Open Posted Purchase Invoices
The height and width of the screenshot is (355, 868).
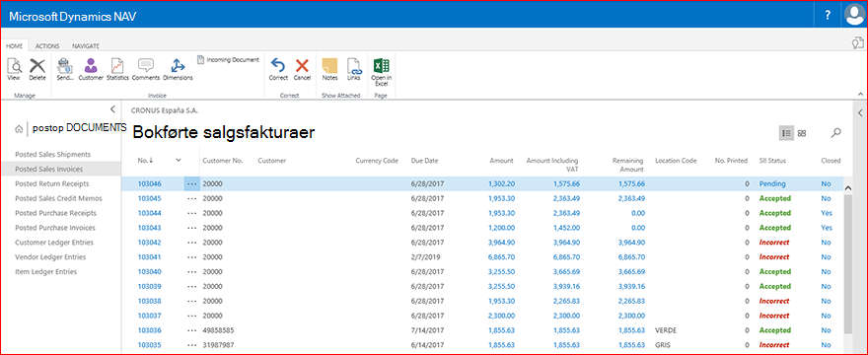(x=55, y=228)
